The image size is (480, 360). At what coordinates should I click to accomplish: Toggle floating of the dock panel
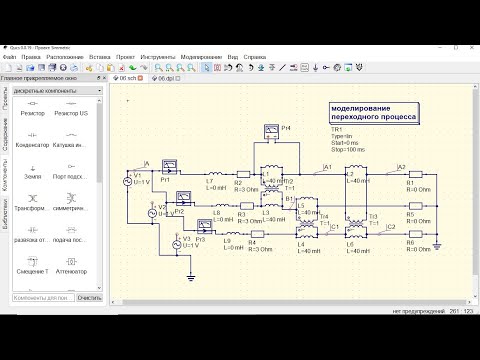(99, 78)
